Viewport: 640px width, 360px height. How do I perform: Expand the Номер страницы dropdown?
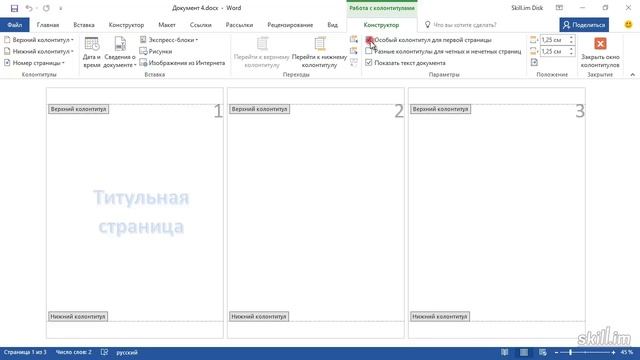35,63
